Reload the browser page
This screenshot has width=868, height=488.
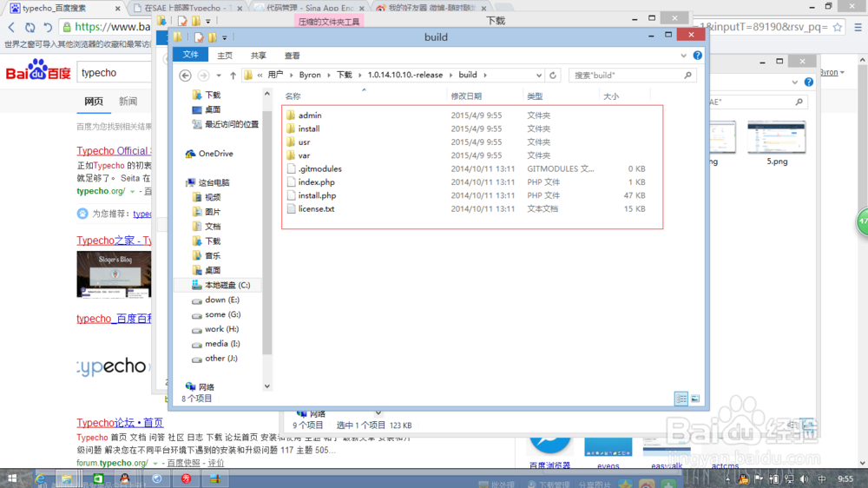coord(30,27)
